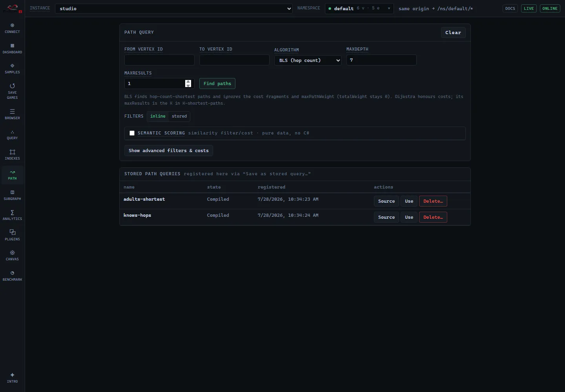
Task: Increment the MaxResults stepper arrow
Action: (188, 82)
